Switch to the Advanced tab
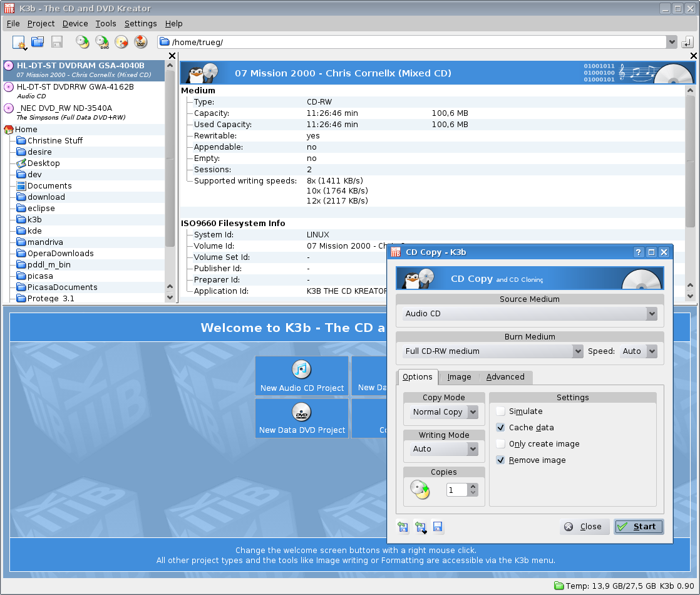The width and height of the screenshot is (700, 595). [505, 377]
